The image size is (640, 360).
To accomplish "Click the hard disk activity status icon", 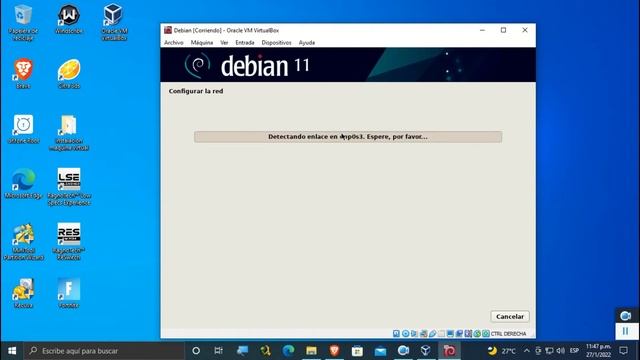I will (396, 333).
